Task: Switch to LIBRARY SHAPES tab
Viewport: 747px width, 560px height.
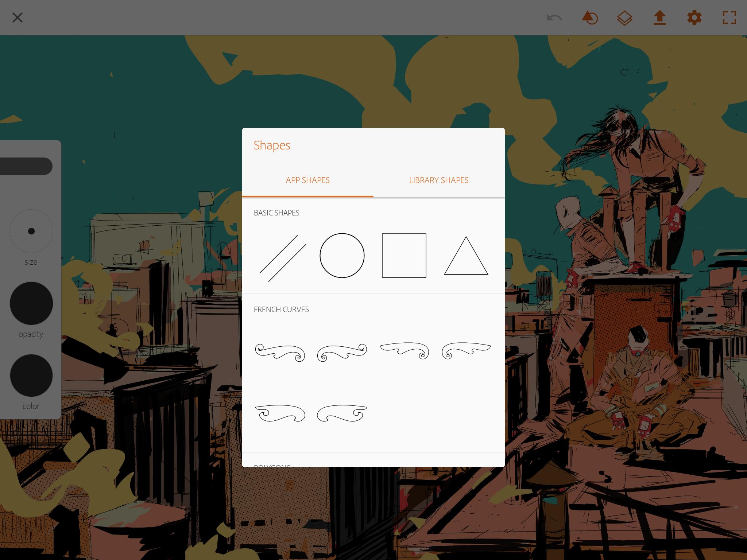Action: (439, 180)
